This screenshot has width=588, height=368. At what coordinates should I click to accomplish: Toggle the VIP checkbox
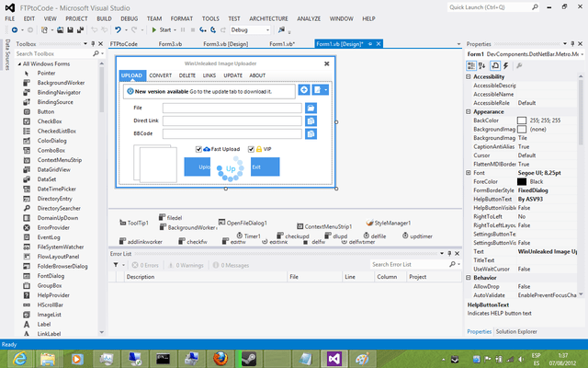(251, 149)
